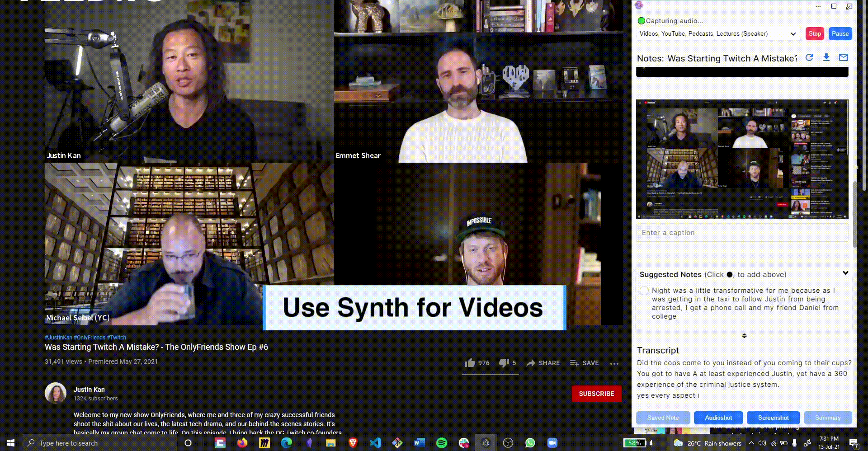Open more video actions menu

tap(614, 363)
